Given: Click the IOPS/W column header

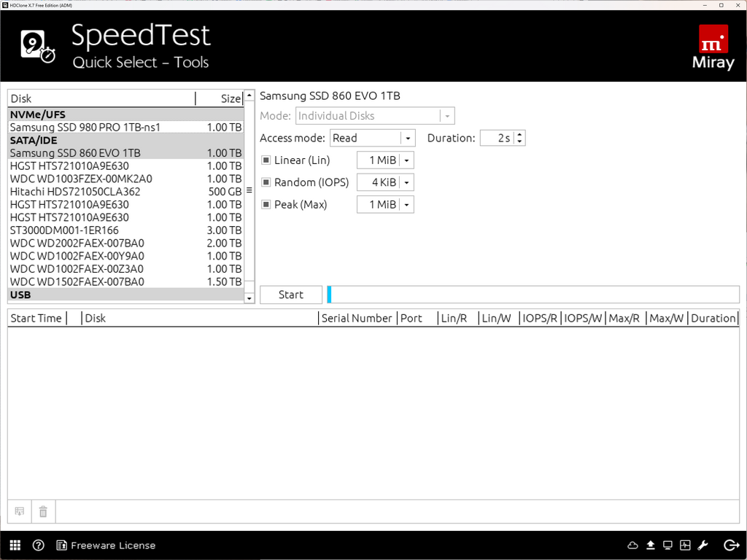Looking at the screenshot, I should tap(583, 318).
